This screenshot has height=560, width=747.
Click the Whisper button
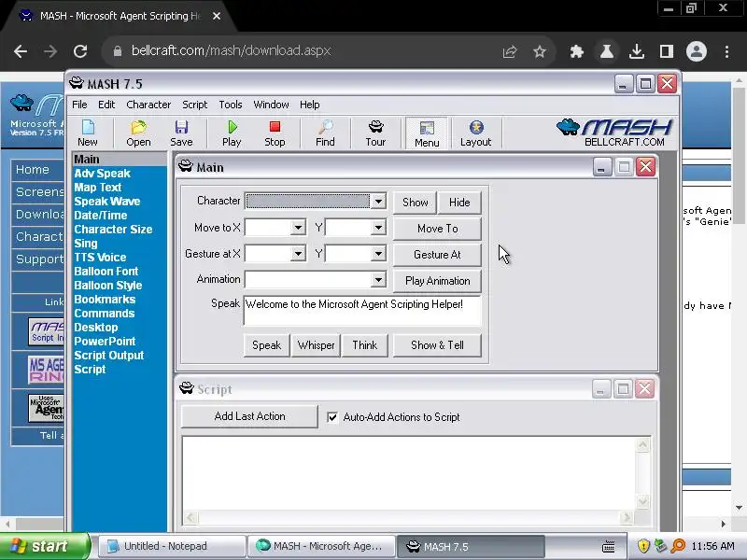click(x=316, y=345)
